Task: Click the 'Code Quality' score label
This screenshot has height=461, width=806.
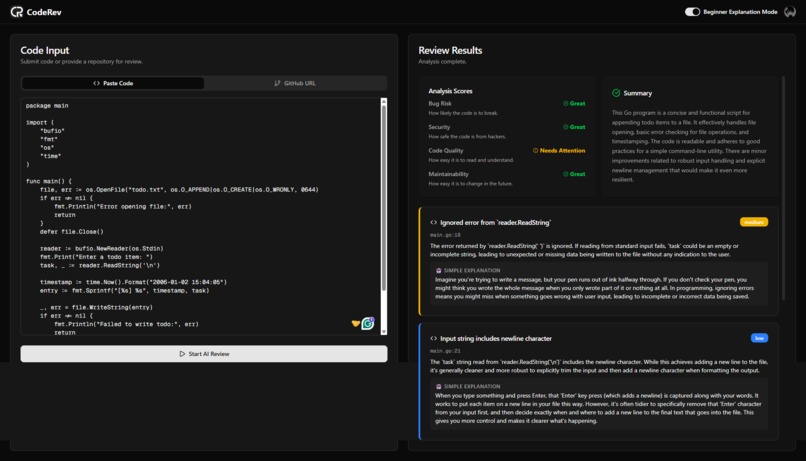Action: tap(446, 151)
